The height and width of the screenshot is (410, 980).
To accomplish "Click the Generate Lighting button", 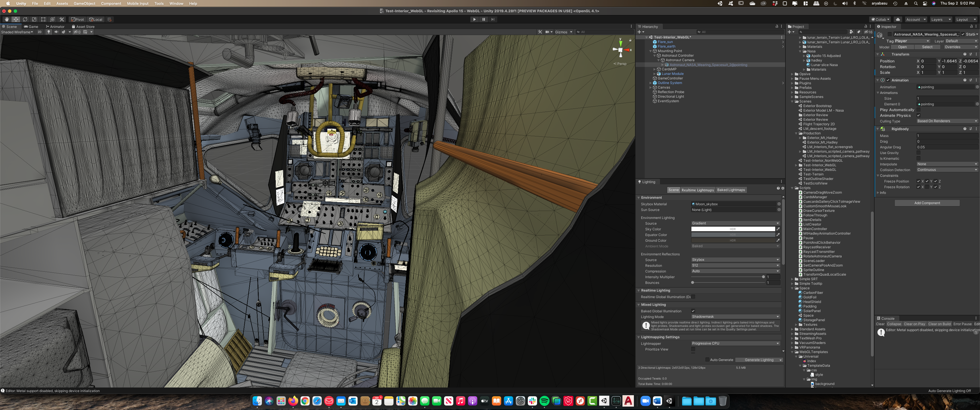I will coord(759,360).
